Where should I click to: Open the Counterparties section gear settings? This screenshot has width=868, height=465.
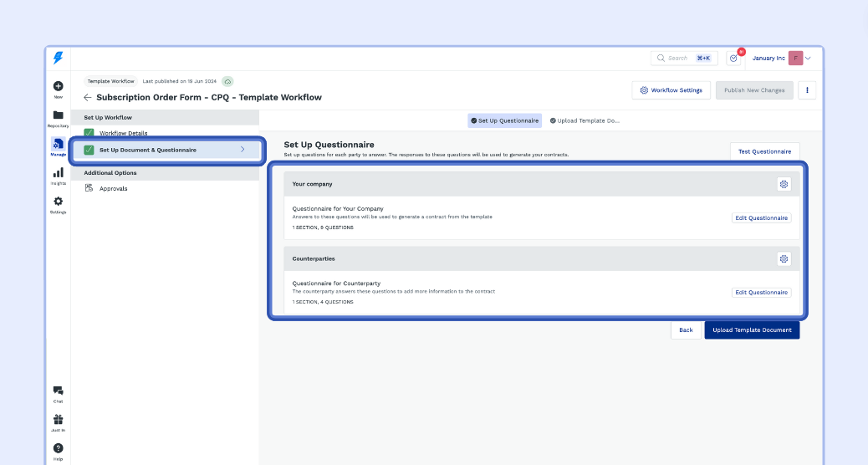point(784,258)
